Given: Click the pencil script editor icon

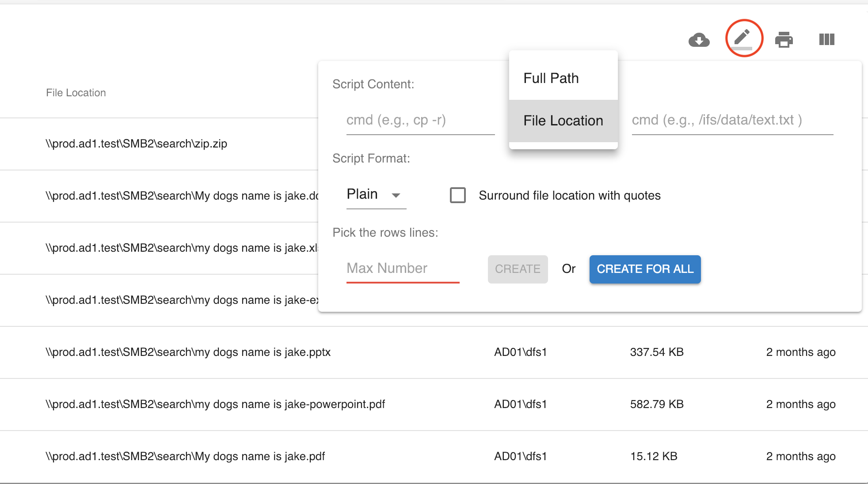Looking at the screenshot, I should [743, 38].
